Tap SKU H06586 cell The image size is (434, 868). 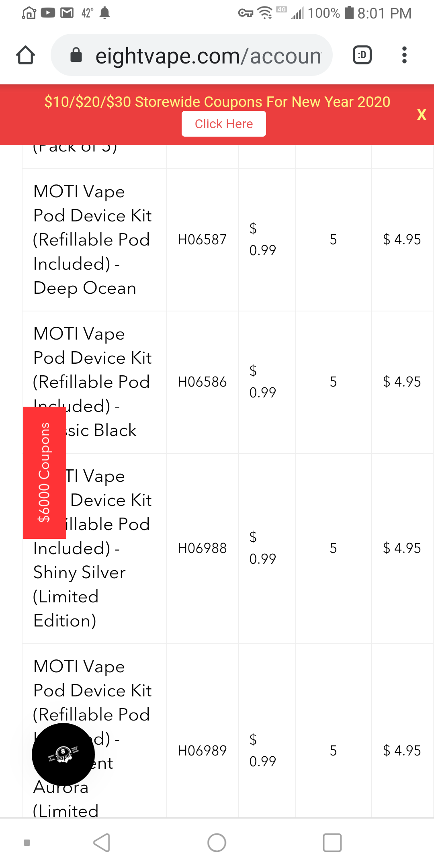(202, 382)
